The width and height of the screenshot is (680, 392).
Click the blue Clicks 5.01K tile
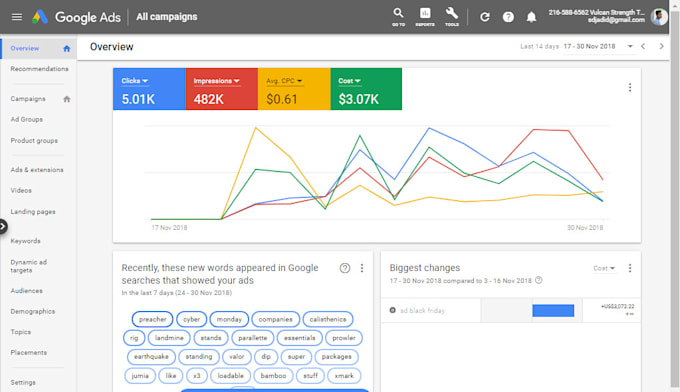click(149, 89)
